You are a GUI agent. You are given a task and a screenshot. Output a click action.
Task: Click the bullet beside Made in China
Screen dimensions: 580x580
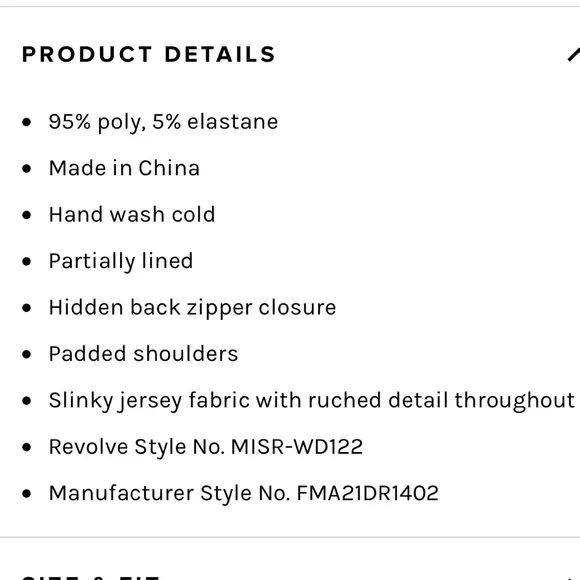tap(27, 169)
